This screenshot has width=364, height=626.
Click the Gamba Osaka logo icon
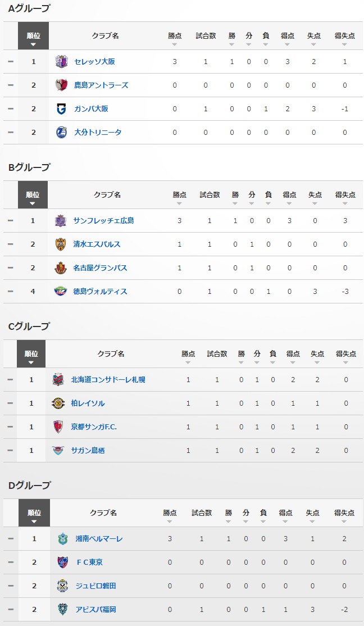62,108
